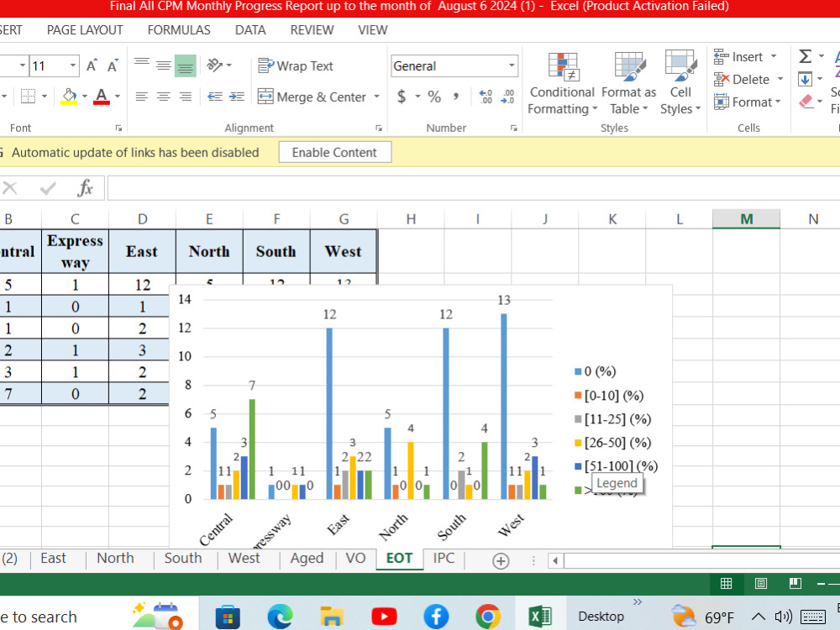Switch to Normal view in status bar

pyautogui.click(x=726, y=584)
